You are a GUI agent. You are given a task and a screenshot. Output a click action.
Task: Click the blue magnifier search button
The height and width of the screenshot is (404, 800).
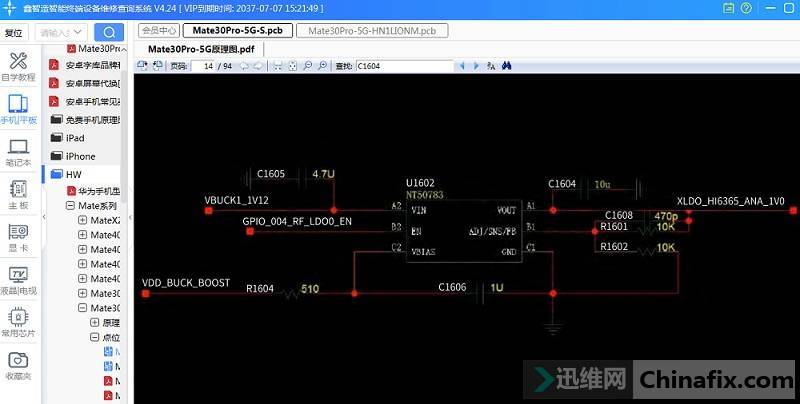(108, 32)
